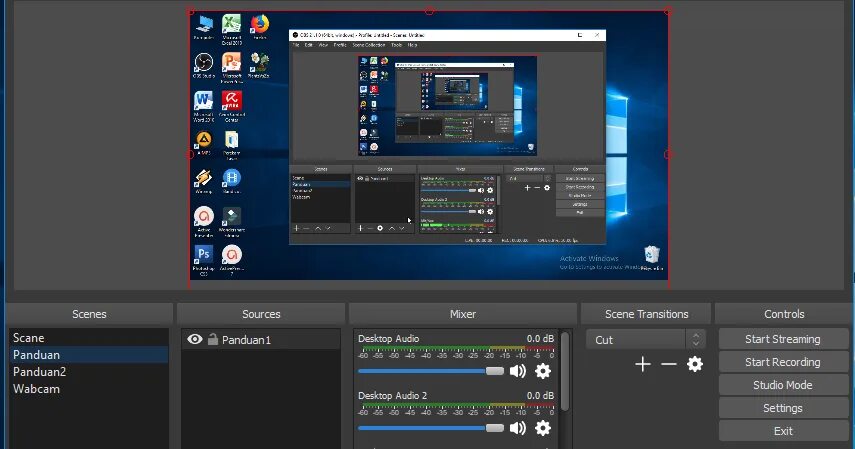Click right-middle red handle of preview
The width and height of the screenshot is (855, 449).
[669, 154]
